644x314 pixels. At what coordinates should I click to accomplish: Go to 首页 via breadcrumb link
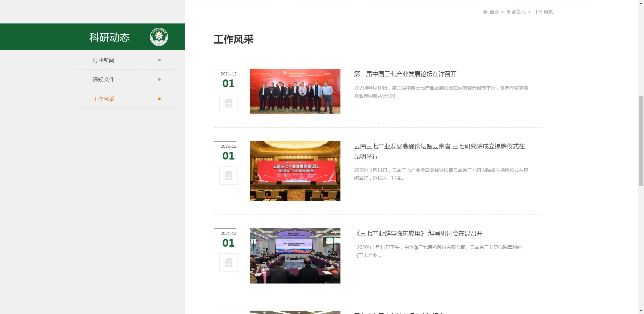click(x=494, y=12)
